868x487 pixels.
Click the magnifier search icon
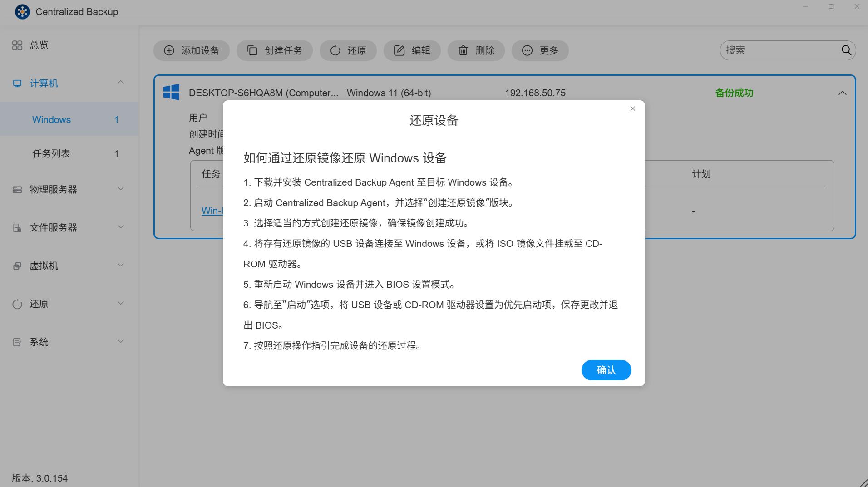(x=846, y=50)
